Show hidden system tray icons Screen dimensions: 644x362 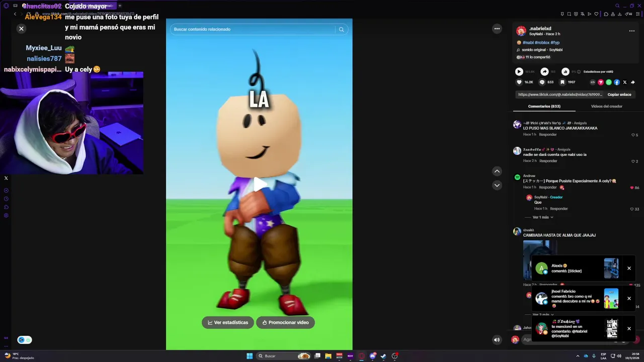[x=578, y=356]
